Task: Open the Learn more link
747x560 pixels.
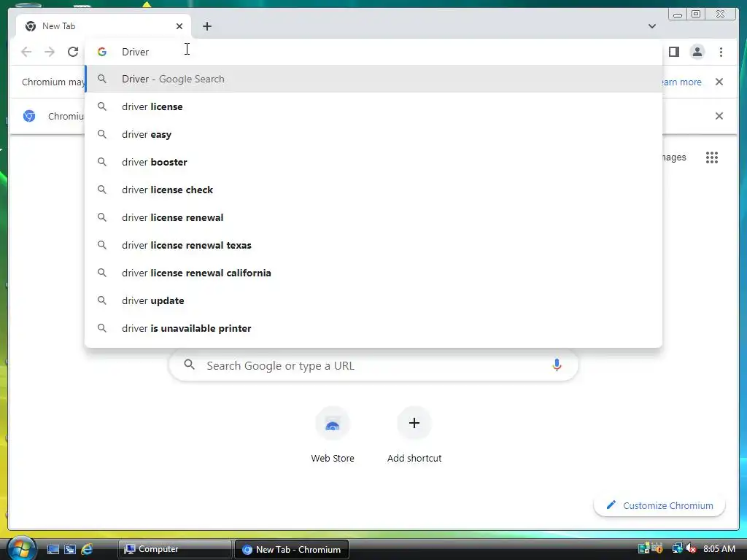Action: [x=682, y=82]
